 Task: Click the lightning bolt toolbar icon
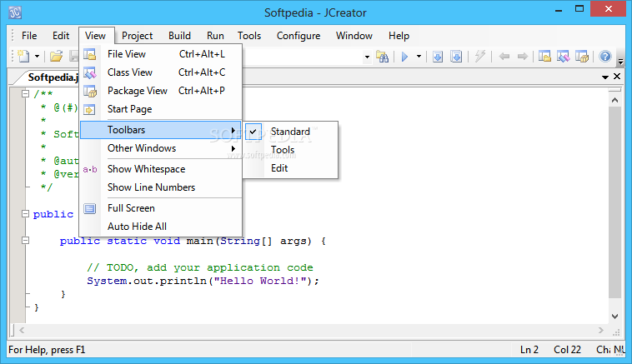479,57
